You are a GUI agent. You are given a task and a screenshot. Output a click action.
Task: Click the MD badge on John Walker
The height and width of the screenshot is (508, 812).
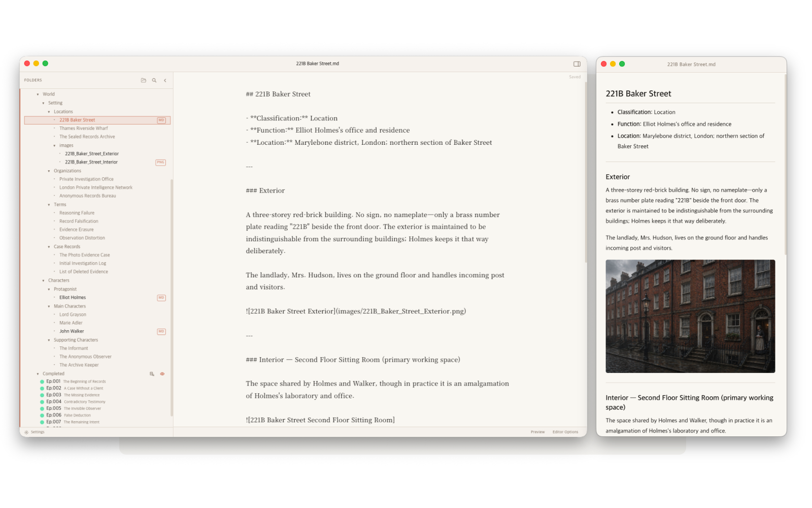(161, 332)
